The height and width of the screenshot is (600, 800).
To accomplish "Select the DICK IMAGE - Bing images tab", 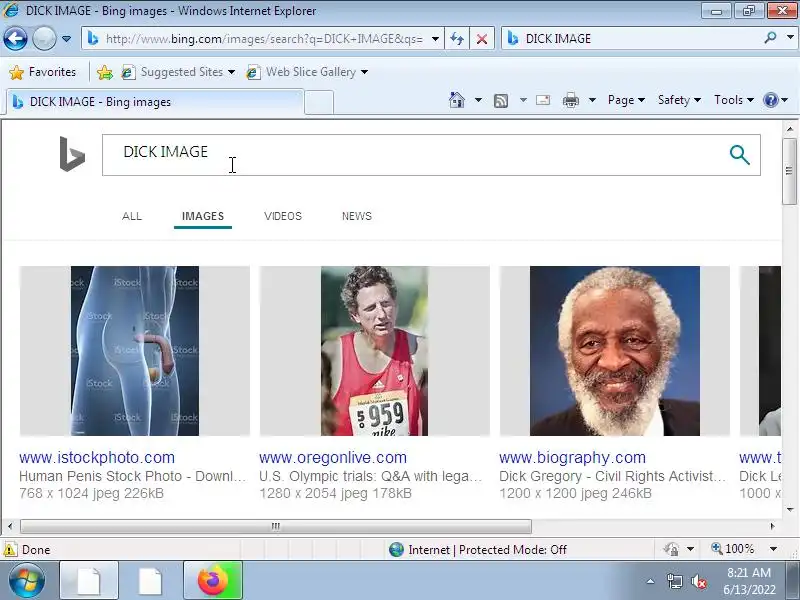I will (155, 102).
